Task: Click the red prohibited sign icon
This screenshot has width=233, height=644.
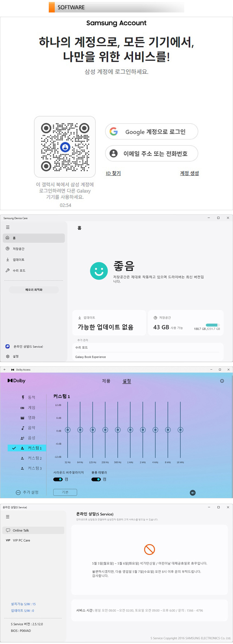Action: [x=150, y=549]
